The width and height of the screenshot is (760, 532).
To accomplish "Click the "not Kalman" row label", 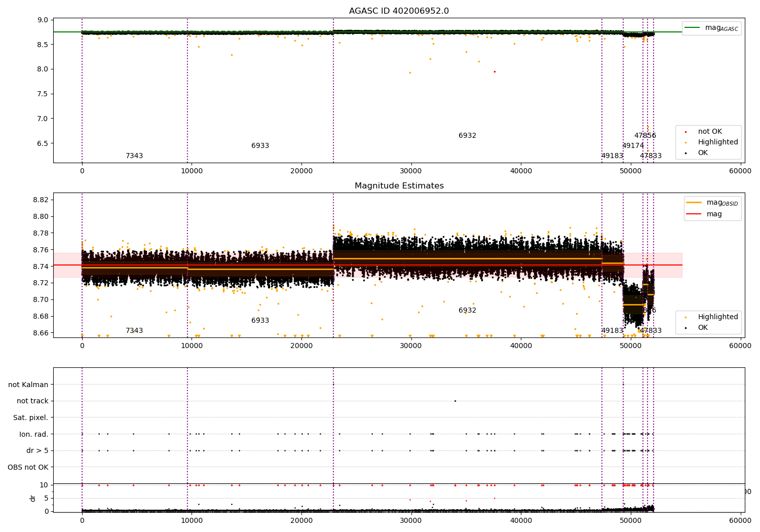I will [28, 385].
